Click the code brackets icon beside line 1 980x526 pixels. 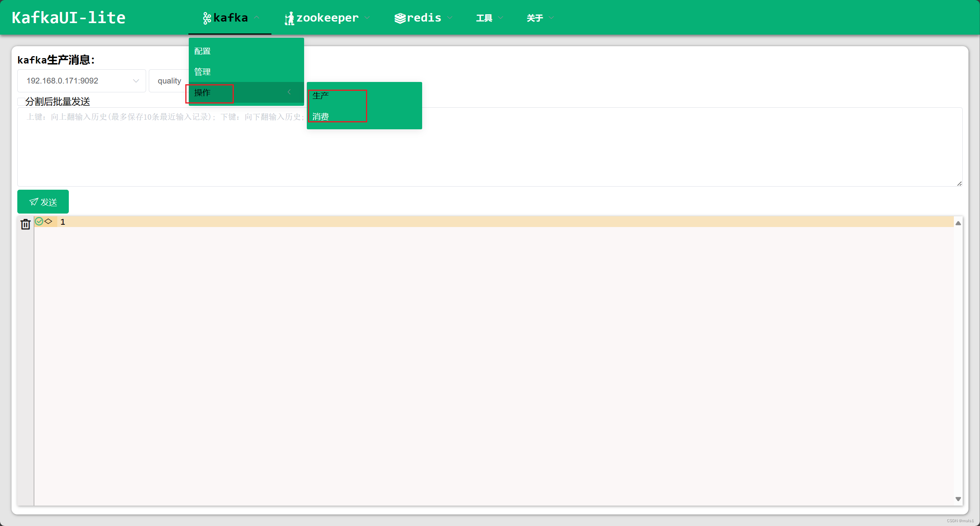point(48,221)
